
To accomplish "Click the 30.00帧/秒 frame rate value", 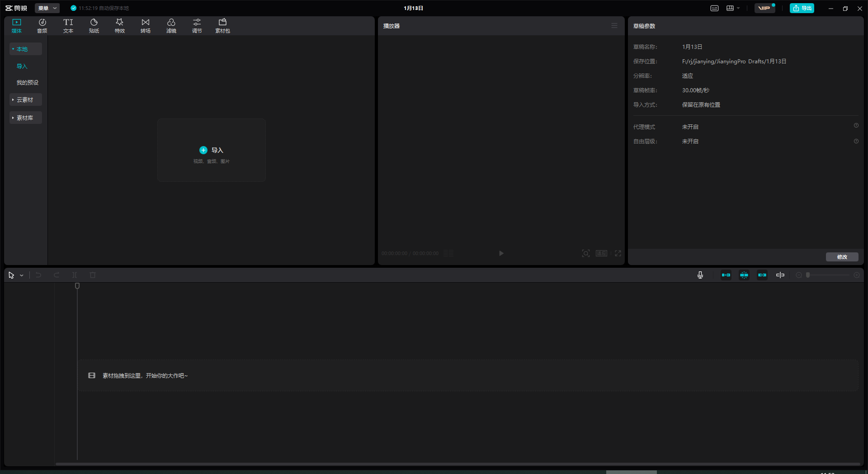I will tap(696, 90).
